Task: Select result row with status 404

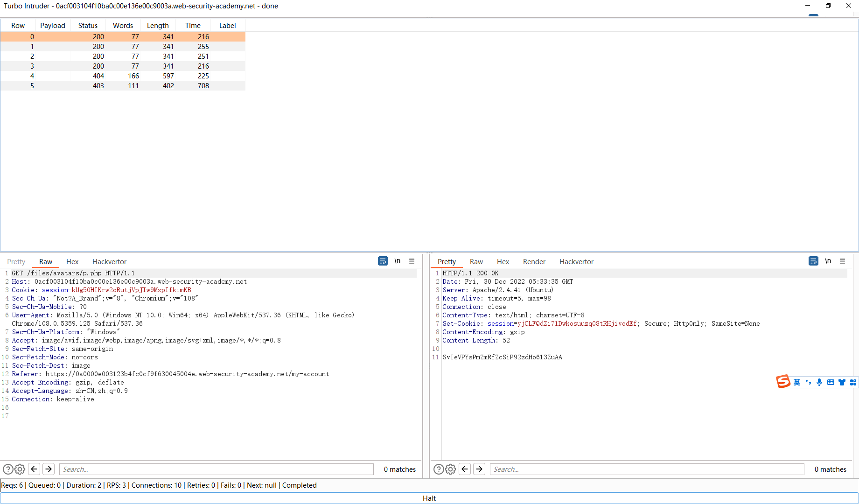Action: 123,76
